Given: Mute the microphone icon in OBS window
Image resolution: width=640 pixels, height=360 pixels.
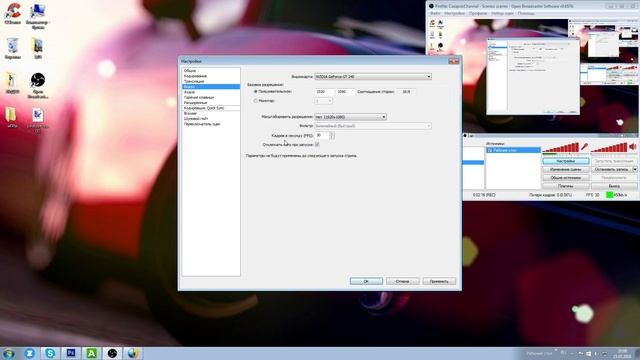Looking at the screenshot, I should (584, 147).
